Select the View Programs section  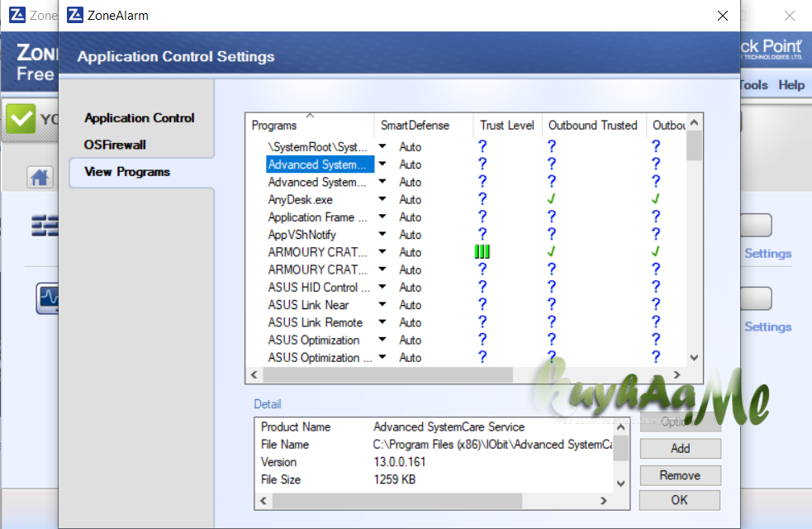point(127,171)
